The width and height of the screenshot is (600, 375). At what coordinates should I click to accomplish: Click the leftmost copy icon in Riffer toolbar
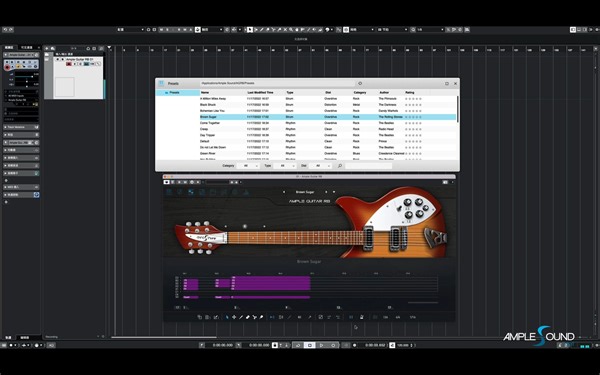tap(199, 317)
